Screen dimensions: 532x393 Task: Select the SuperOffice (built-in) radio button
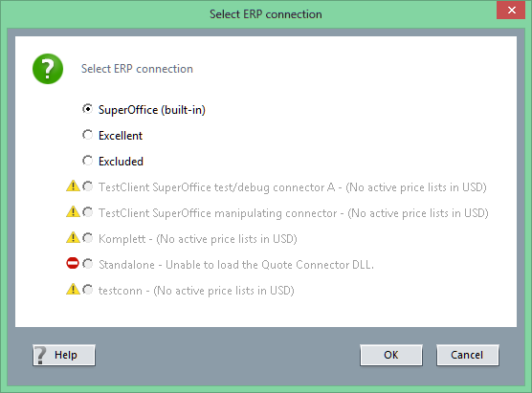point(87,109)
